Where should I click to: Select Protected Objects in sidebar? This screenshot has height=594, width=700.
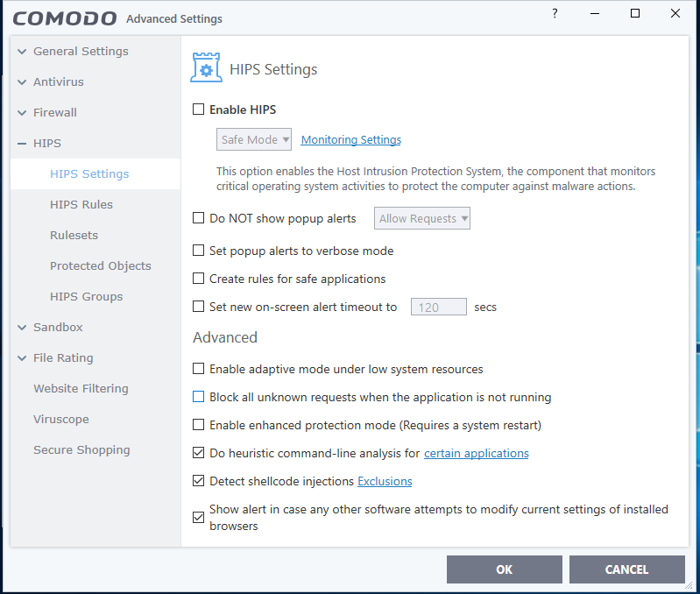[100, 265]
